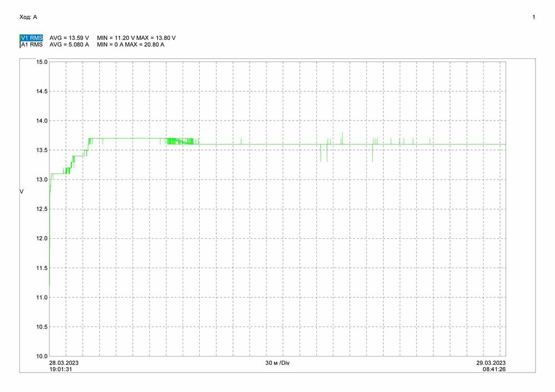Image resolution: width=555 pixels, height=392 pixels.
Task: Click the 10.5 y-axis label
Action: pyautogui.click(x=42, y=327)
